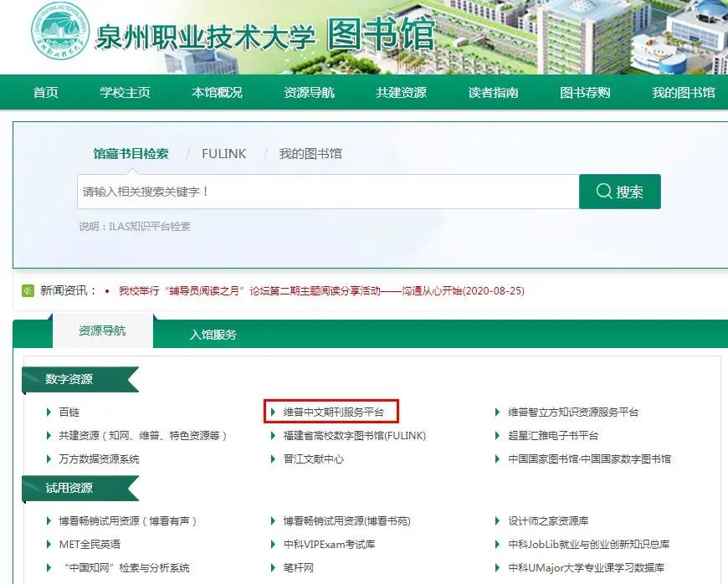This screenshot has height=584, width=728.
Task: Open the 超星汇雅电子书平台 link
Action: point(553,435)
